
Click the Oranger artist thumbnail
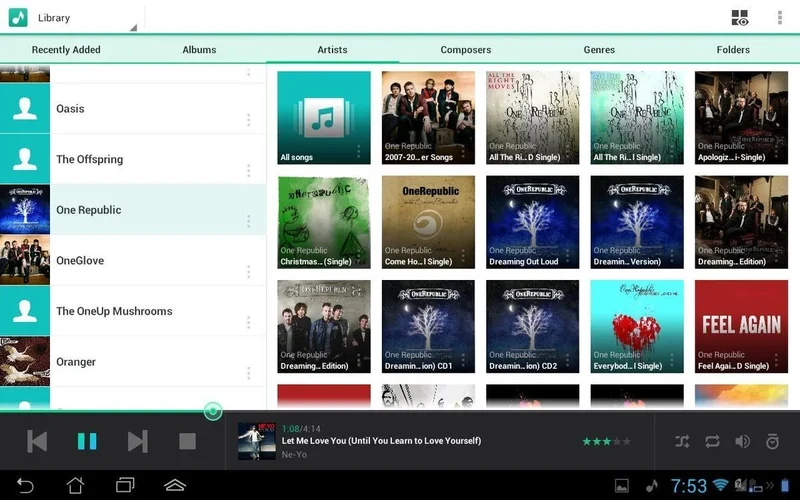click(x=25, y=362)
